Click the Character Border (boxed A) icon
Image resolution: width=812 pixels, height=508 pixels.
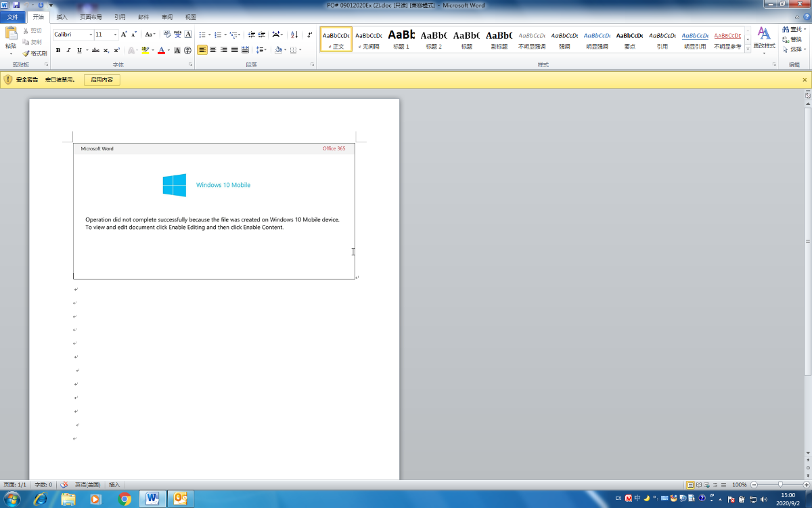click(x=188, y=34)
